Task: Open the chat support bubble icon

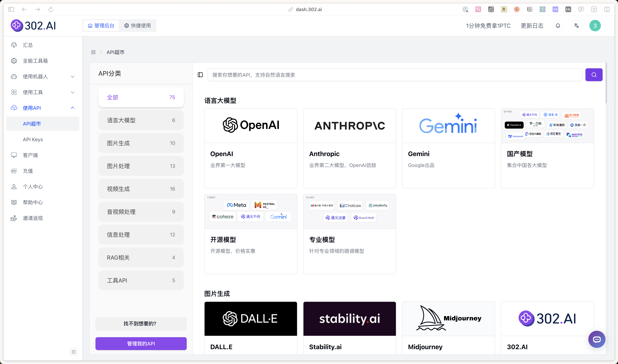Action: tap(597, 339)
